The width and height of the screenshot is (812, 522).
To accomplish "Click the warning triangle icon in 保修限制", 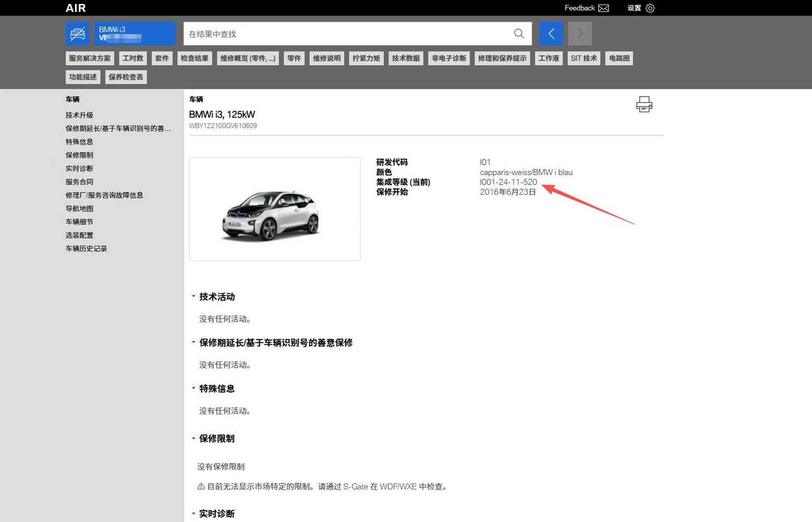I will [x=201, y=486].
